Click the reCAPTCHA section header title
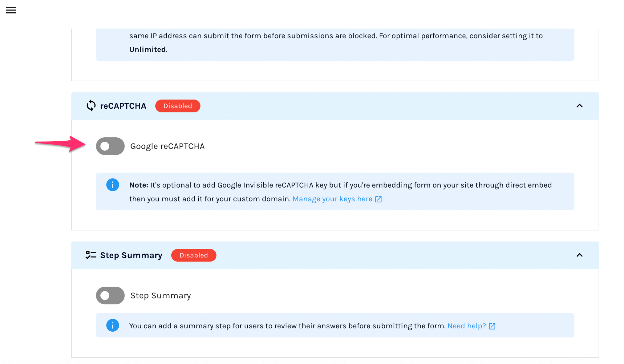This screenshot has height=364, width=624. (x=123, y=106)
